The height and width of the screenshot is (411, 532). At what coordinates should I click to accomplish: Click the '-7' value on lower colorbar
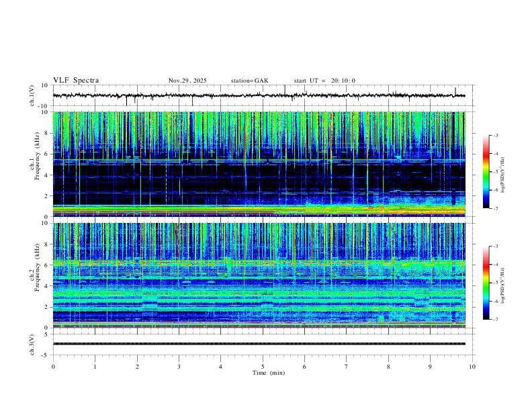(495, 320)
